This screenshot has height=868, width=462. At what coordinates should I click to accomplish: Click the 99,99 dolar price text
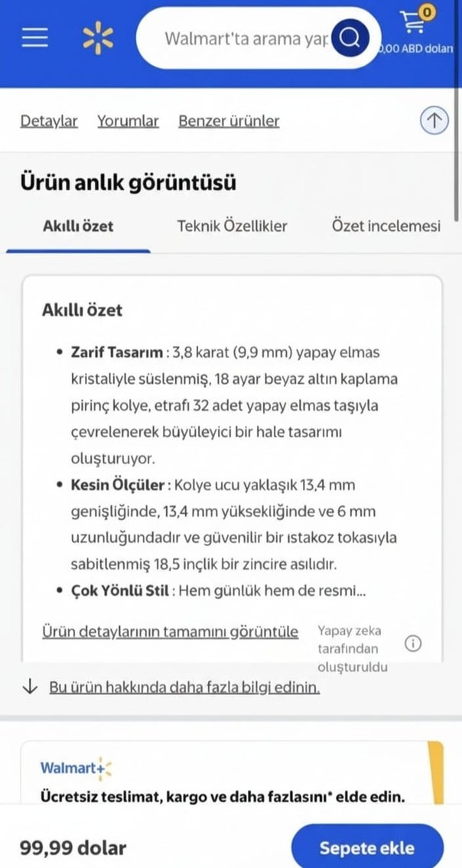click(x=71, y=847)
